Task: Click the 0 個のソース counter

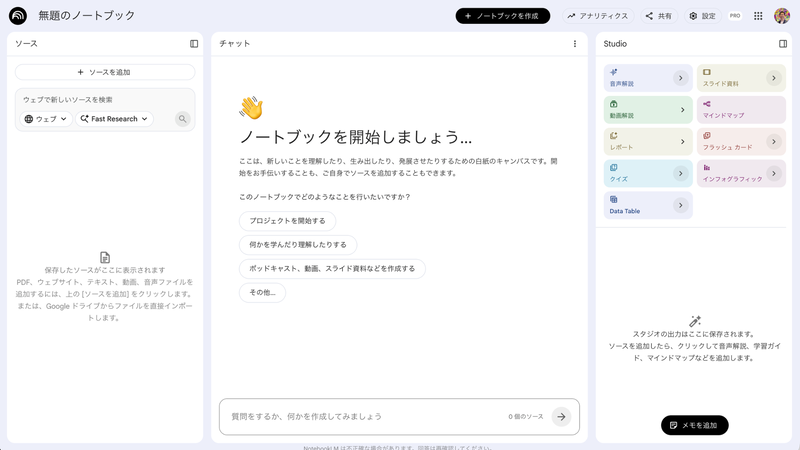Action: 526,417
